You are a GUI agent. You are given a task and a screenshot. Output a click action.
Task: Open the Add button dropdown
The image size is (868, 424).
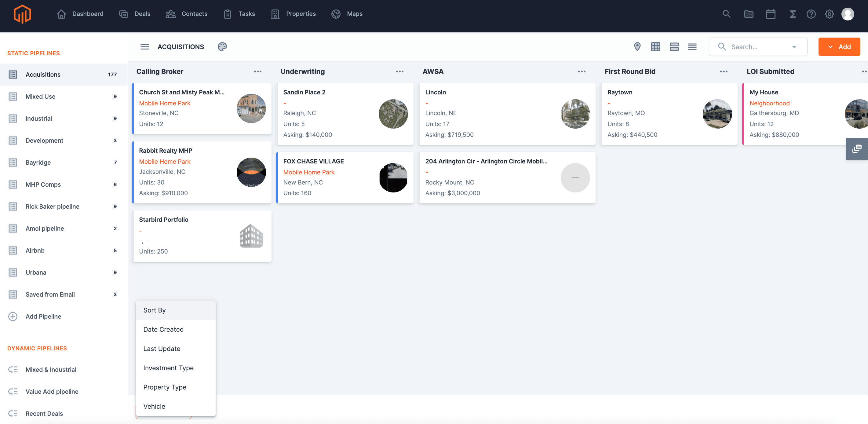(839, 47)
